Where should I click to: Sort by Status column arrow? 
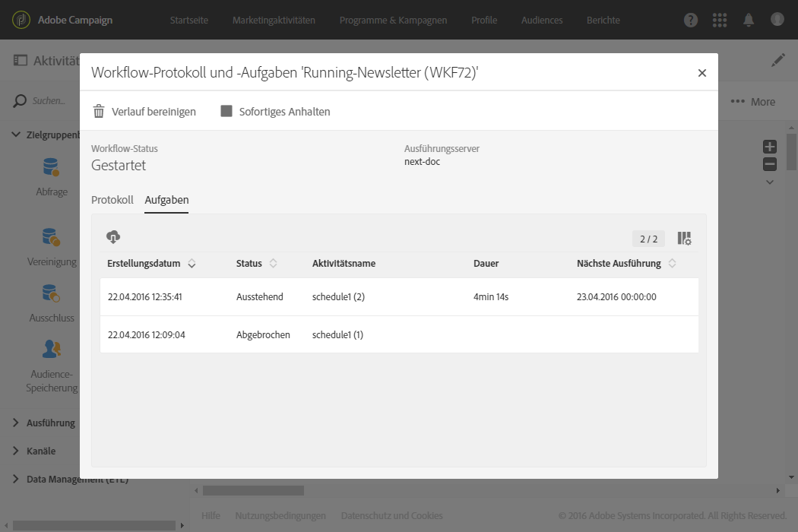pos(274,264)
